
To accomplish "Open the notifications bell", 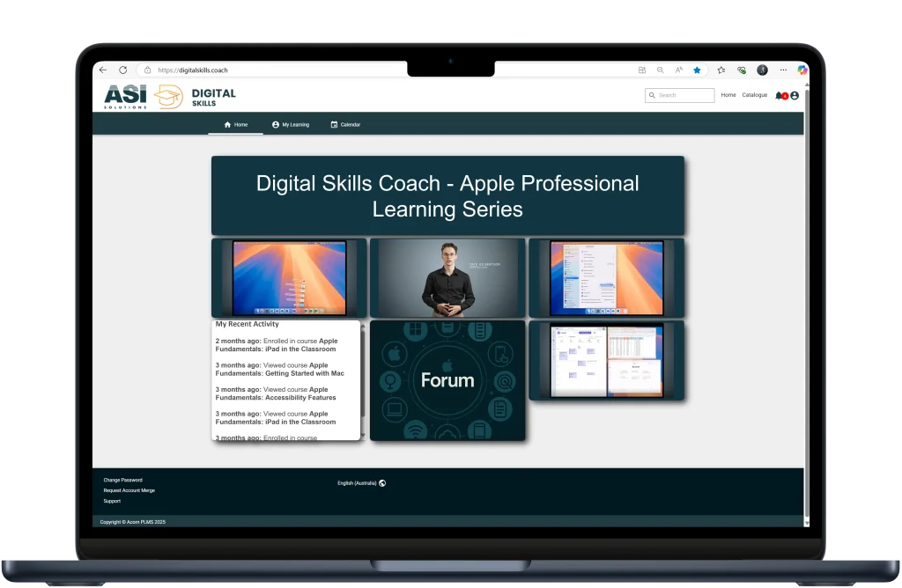I will 780,95.
